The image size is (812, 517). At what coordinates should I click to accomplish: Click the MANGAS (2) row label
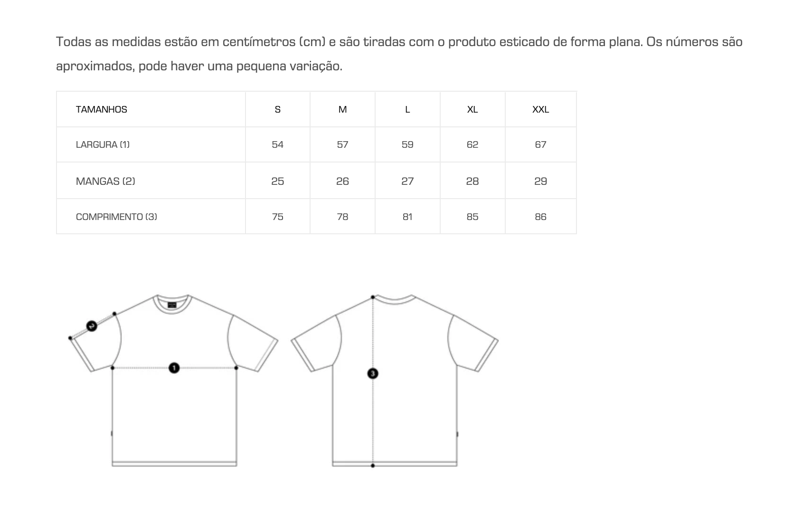105,181
